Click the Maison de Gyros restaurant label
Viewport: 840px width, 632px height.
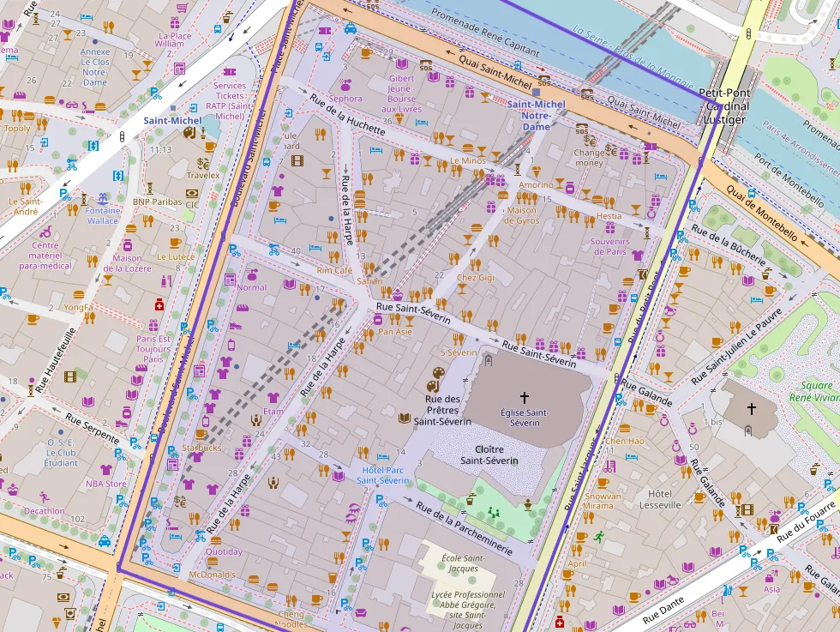tap(522, 215)
